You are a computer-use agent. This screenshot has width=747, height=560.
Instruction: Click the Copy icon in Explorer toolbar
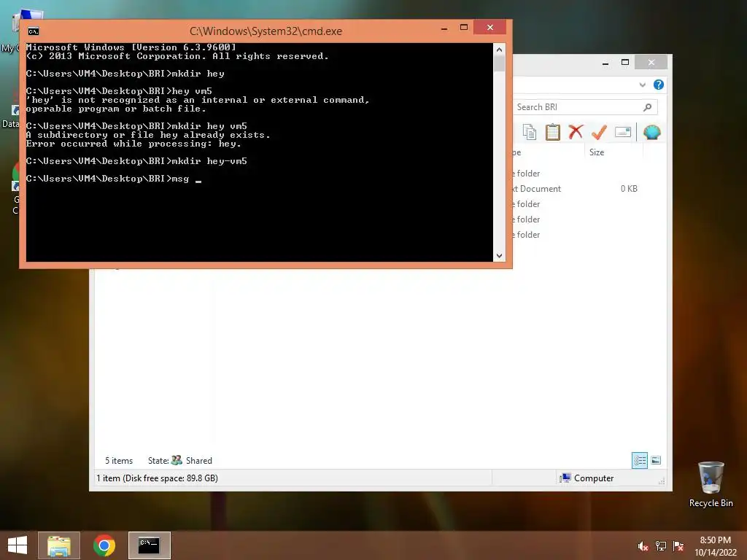point(530,132)
